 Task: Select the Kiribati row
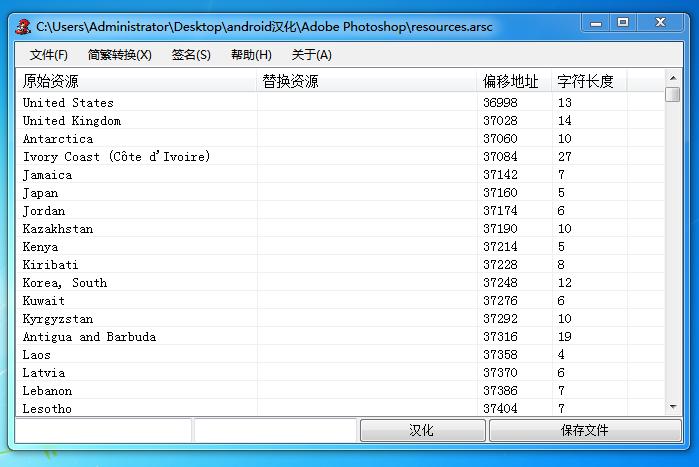click(340, 265)
